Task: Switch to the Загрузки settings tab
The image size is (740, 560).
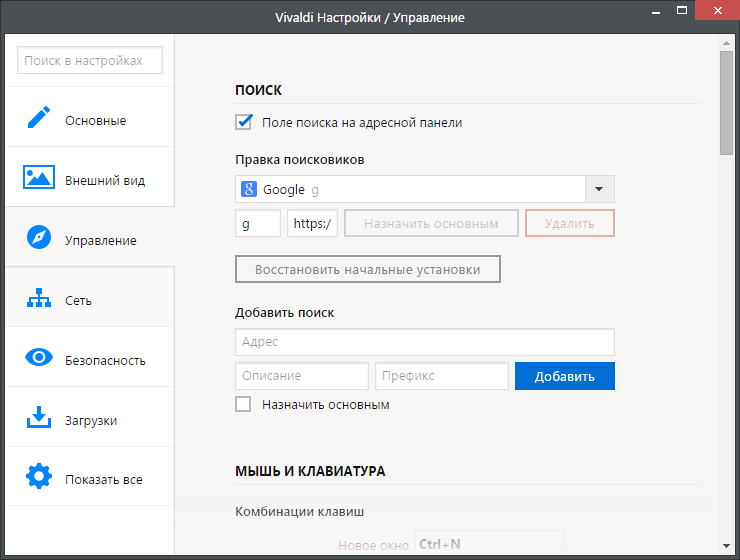Action: click(89, 420)
